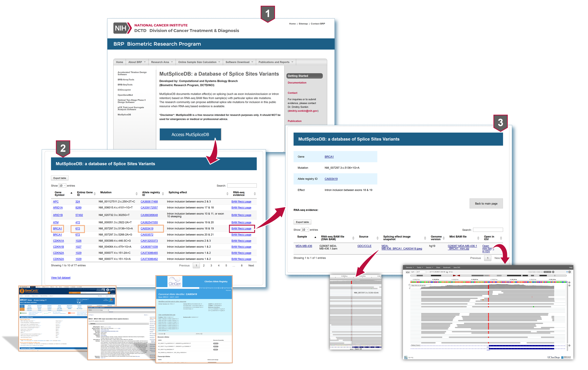The width and height of the screenshot is (588, 370).
Task: Click Next in the variants table pagination
Action: click(251, 265)
